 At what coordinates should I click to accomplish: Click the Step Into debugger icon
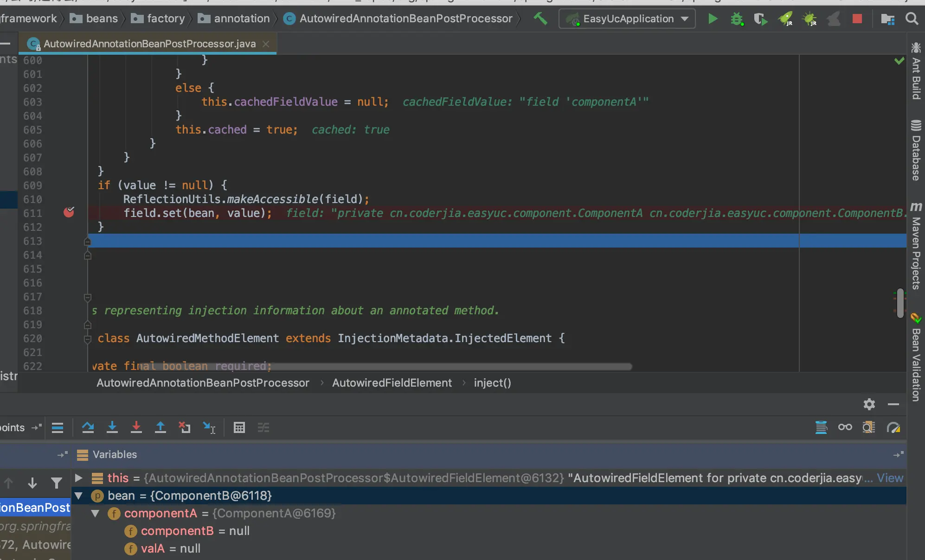pos(112,427)
